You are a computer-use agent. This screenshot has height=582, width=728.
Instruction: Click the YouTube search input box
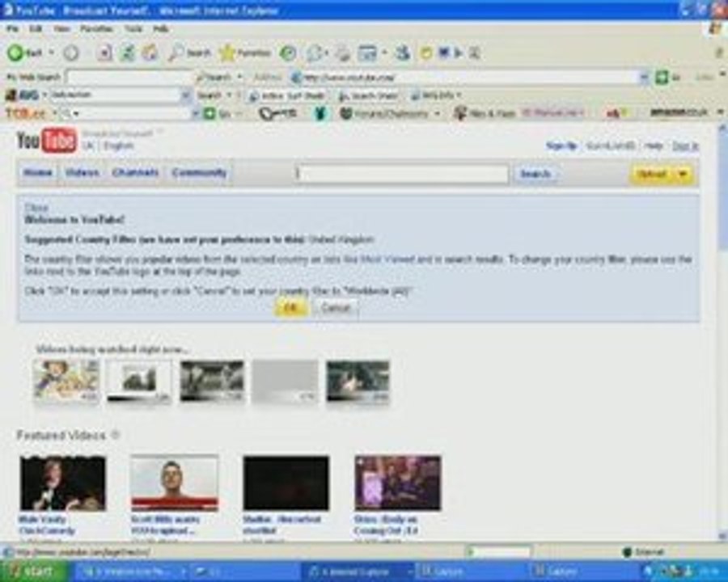pos(402,174)
